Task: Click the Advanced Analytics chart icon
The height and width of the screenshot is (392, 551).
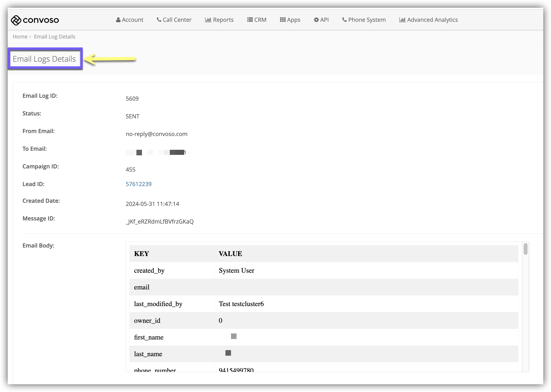Action: pos(402,20)
